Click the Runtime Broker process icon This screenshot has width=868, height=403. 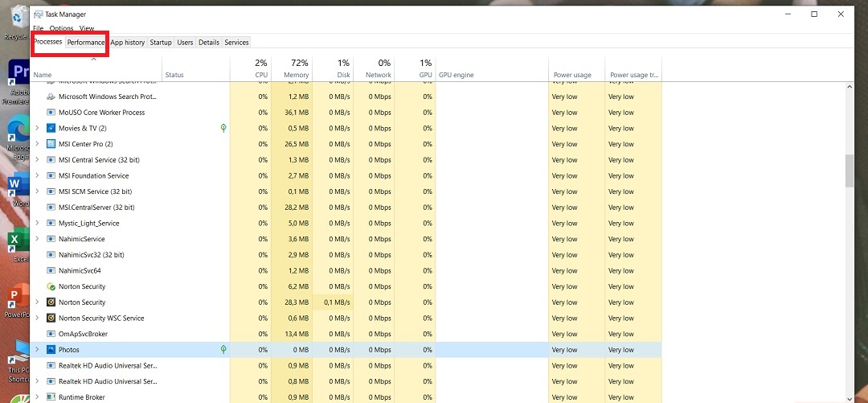[x=51, y=397]
